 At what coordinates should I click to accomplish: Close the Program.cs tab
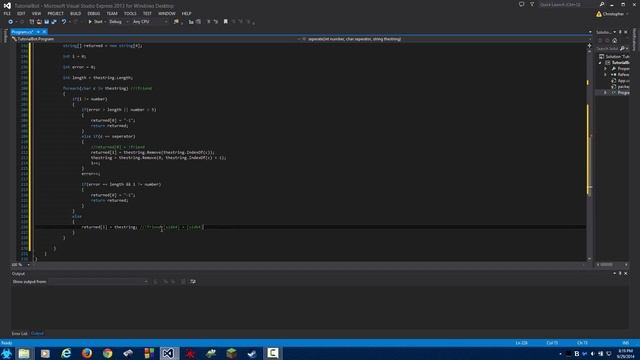44,32
